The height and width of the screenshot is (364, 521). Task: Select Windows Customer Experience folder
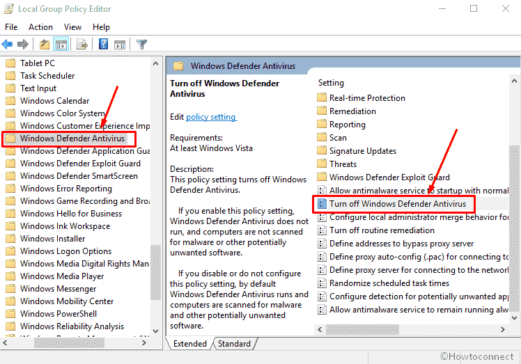[x=78, y=126]
